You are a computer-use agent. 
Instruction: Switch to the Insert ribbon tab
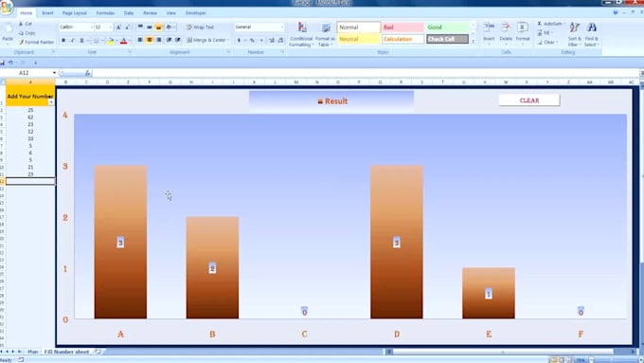click(47, 13)
